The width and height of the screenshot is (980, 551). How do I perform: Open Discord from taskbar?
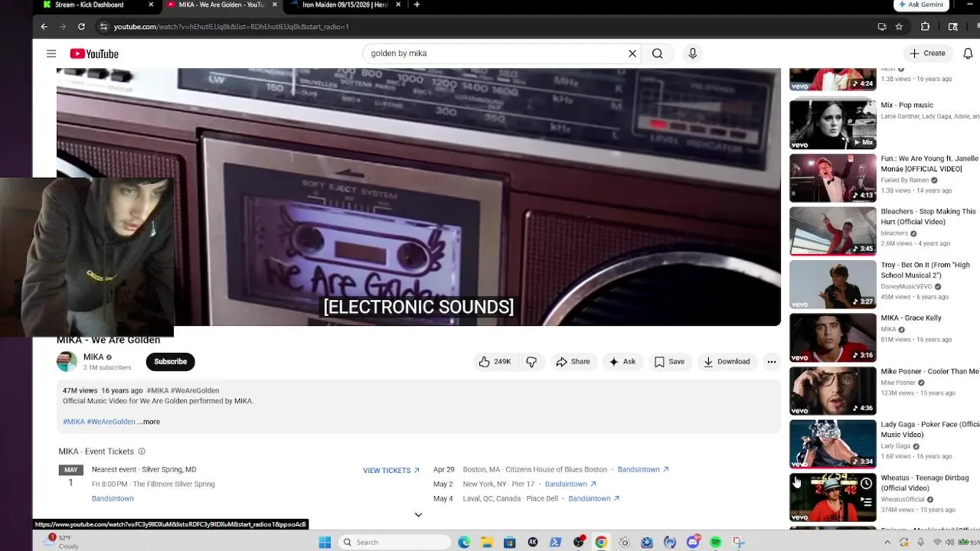[692, 542]
